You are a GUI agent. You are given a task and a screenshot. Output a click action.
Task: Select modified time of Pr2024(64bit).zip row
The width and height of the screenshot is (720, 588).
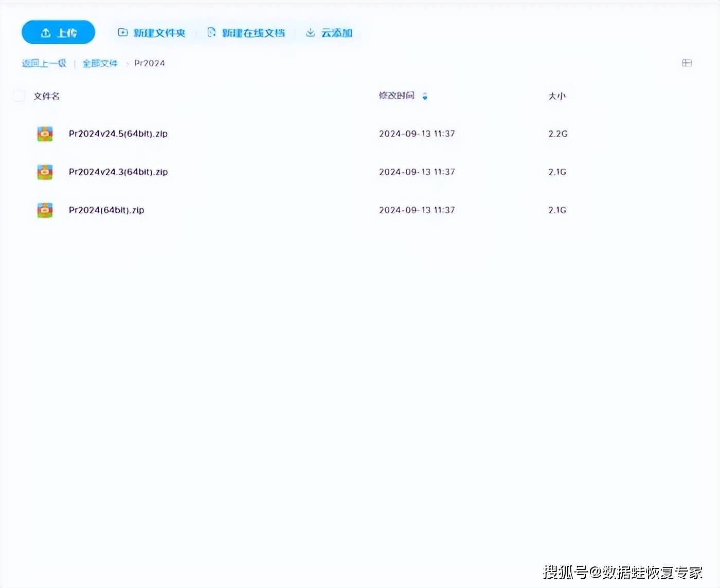click(417, 210)
